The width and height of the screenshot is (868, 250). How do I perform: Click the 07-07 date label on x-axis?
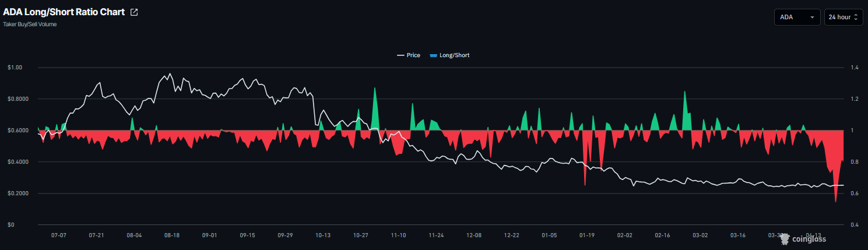point(59,235)
